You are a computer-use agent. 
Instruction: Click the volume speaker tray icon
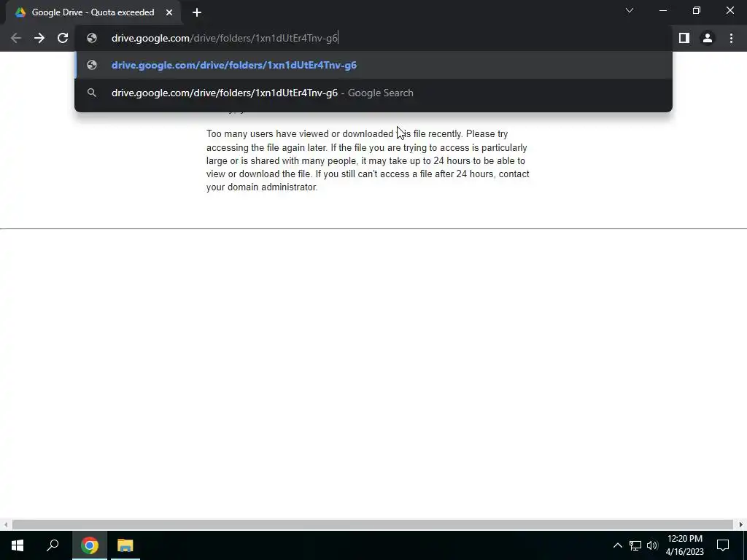pos(652,545)
